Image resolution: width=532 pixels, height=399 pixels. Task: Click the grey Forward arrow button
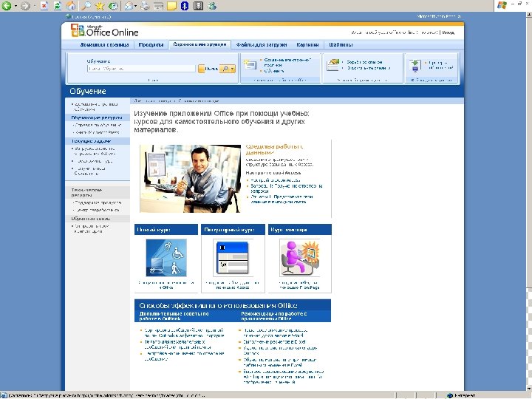[25, 6]
